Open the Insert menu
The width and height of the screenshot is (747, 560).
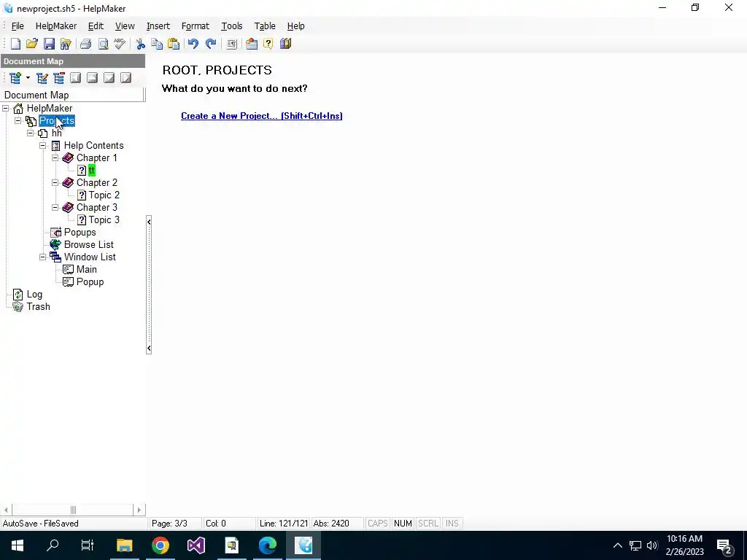(x=158, y=26)
